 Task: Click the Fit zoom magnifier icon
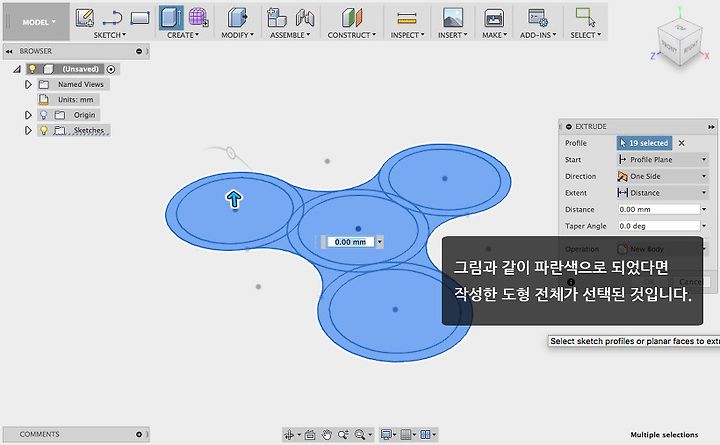(x=360, y=434)
